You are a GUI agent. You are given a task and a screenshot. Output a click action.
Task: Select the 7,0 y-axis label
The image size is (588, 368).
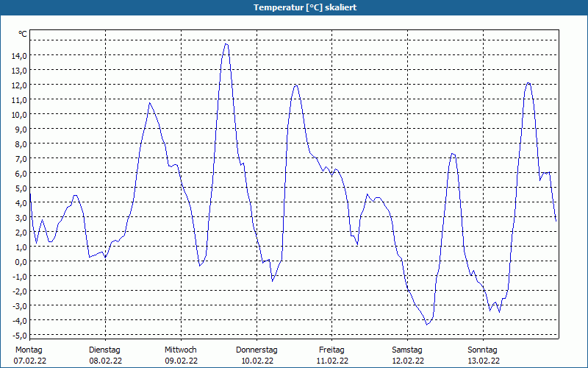[x=21, y=158]
